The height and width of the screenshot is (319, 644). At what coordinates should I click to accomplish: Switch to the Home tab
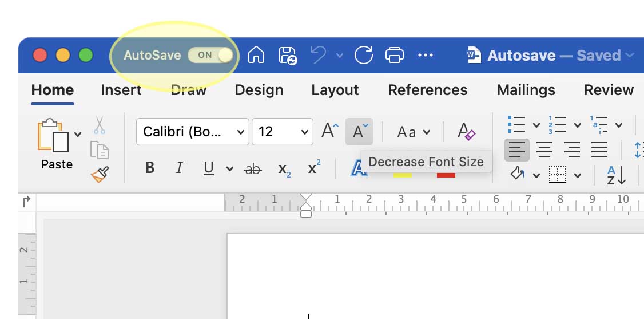tap(53, 90)
